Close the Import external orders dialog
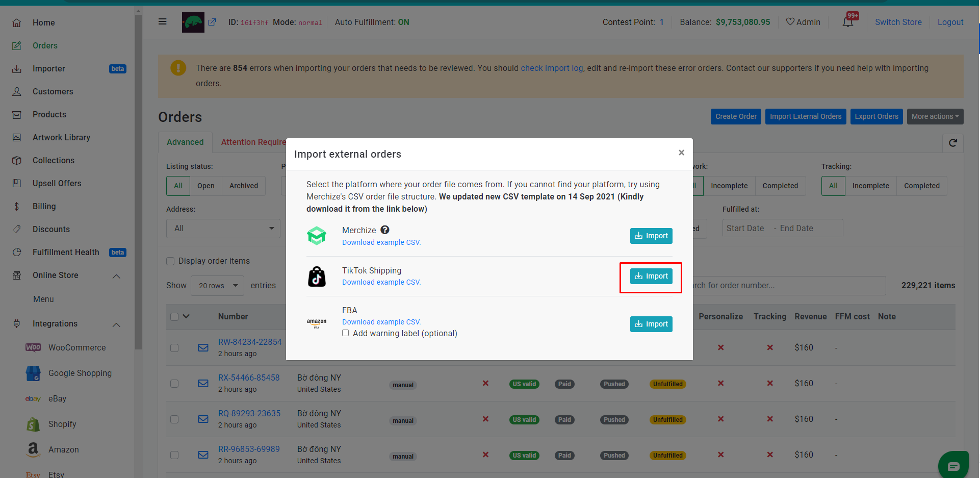Image resolution: width=980 pixels, height=478 pixels. tap(681, 153)
